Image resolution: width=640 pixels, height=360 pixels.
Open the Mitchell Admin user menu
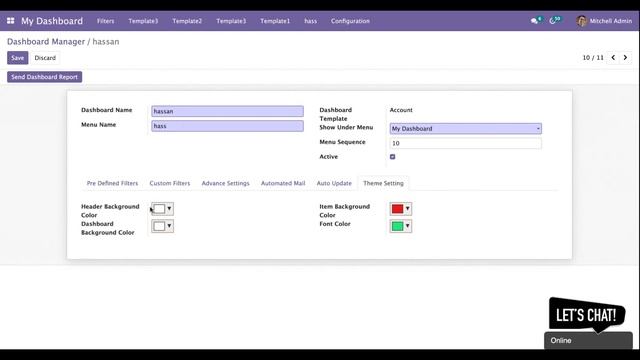click(604, 21)
